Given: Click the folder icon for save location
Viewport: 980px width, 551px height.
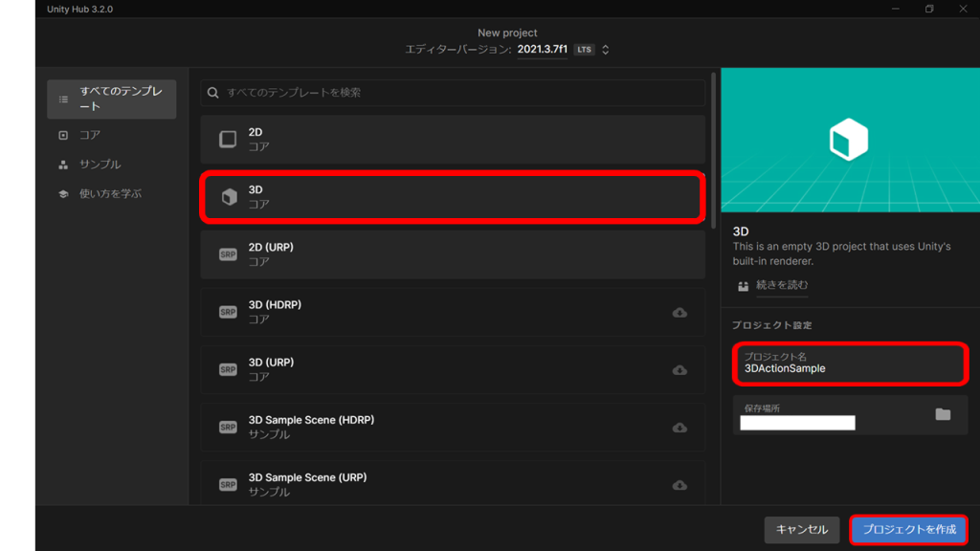Looking at the screenshot, I should [x=943, y=414].
